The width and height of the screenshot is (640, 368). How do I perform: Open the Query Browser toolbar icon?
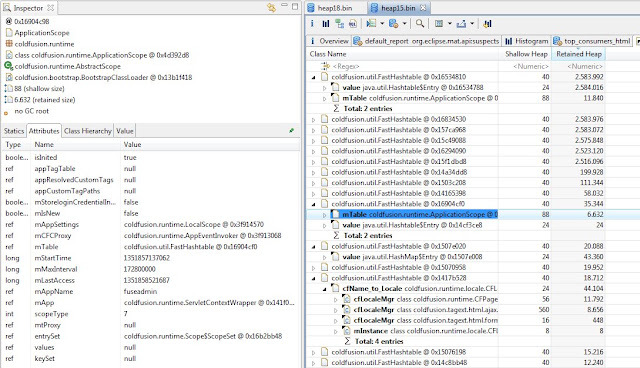coord(393,24)
